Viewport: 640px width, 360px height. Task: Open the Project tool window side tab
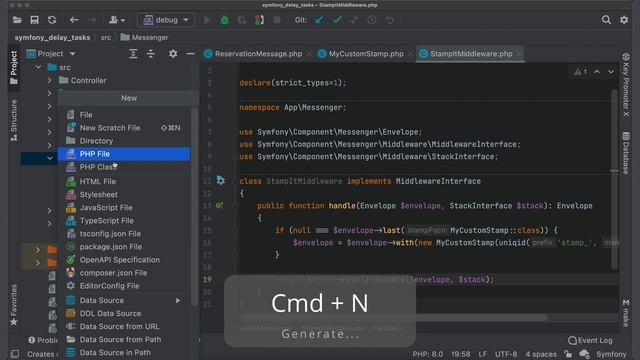click(14, 68)
